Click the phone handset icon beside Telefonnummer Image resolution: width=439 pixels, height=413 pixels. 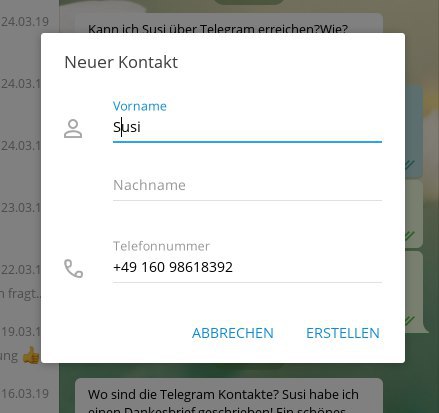point(73,268)
